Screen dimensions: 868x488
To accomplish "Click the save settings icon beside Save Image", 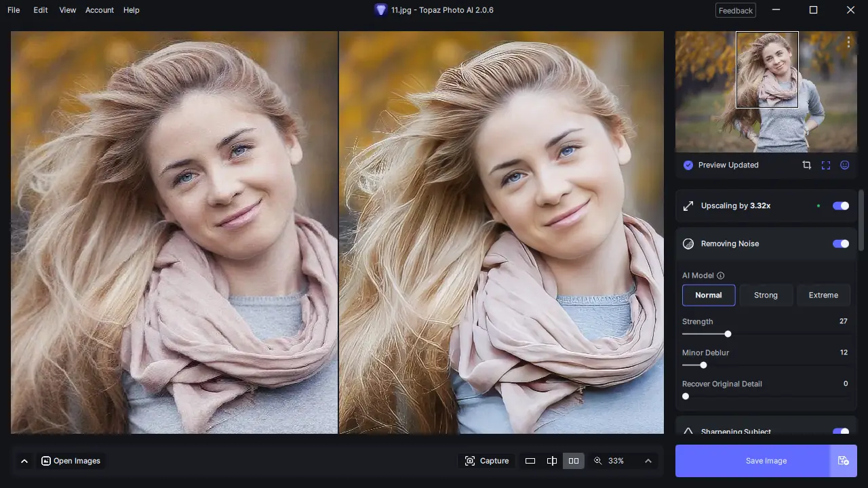I will click(844, 461).
